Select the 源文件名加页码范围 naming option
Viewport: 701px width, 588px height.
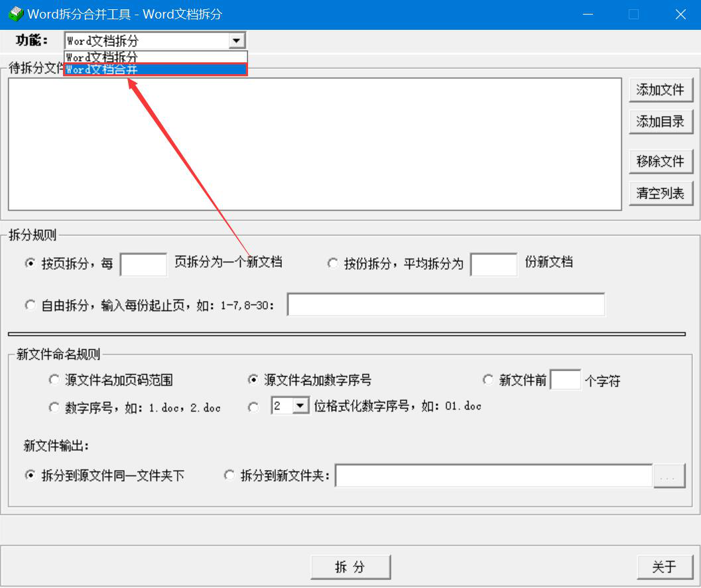[x=54, y=380]
